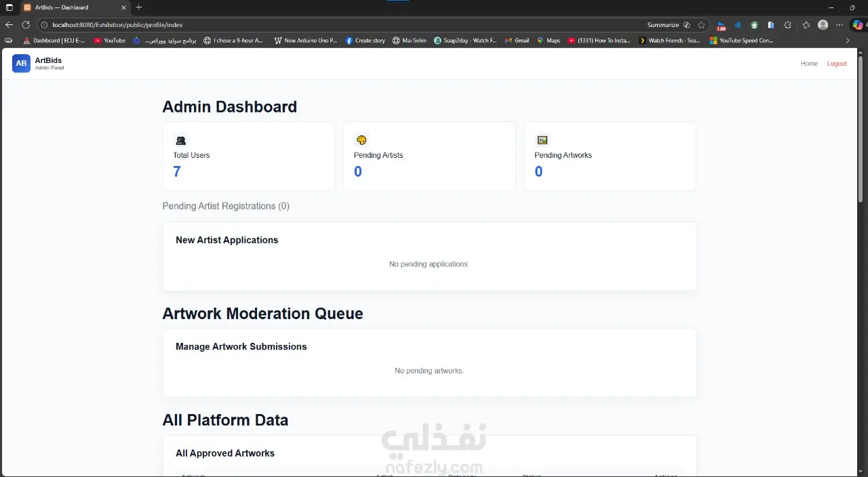Viewport: 868px width, 477px height.
Task: Reload the page with the refresh icon
Action: point(26,25)
